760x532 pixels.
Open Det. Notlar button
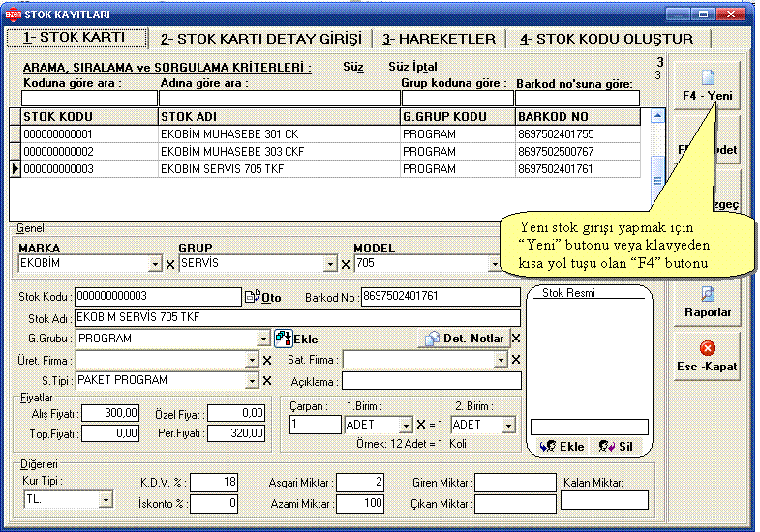point(465,339)
